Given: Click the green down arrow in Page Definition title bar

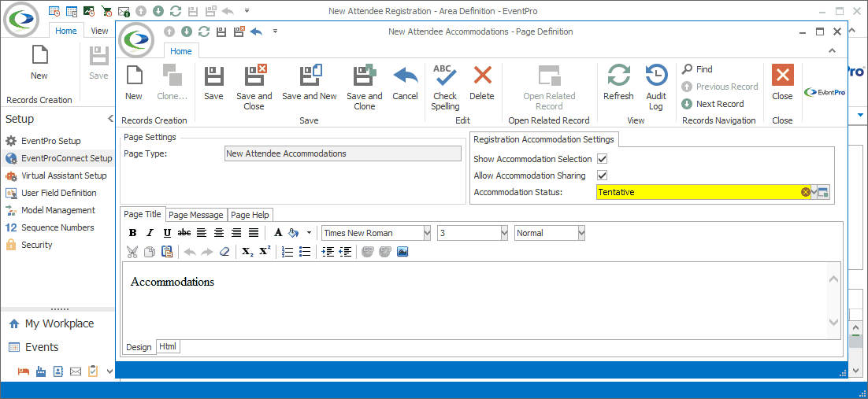Looking at the screenshot, I should (x=187, y=31).
